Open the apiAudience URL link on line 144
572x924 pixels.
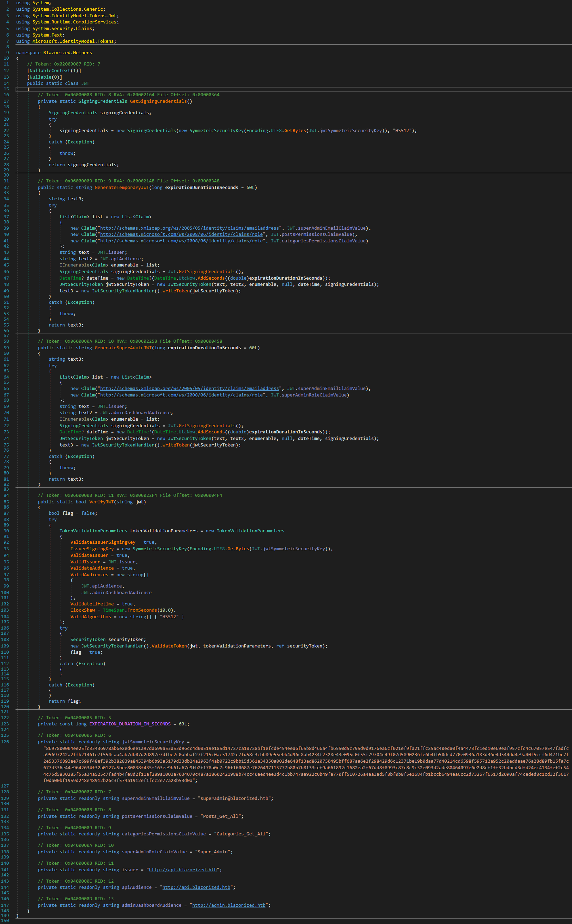[196, 887]
